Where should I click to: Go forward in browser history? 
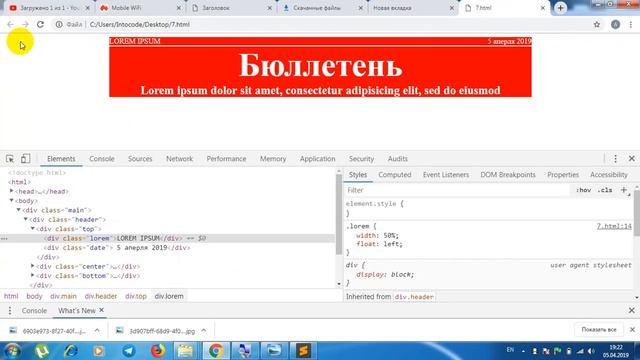pyautogui.click(x=25, y=24)
